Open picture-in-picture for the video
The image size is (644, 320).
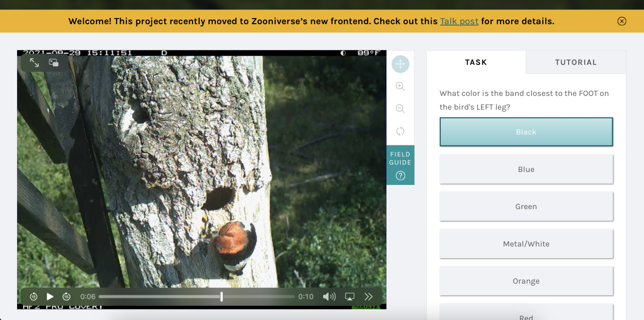pyautogui.click(x=54, y=62)
